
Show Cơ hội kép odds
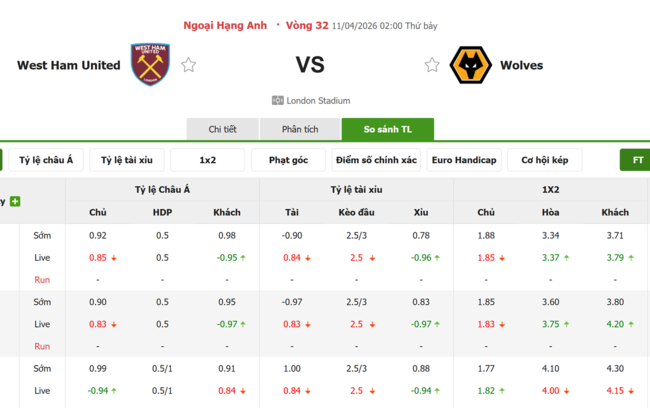click(545, 160)
